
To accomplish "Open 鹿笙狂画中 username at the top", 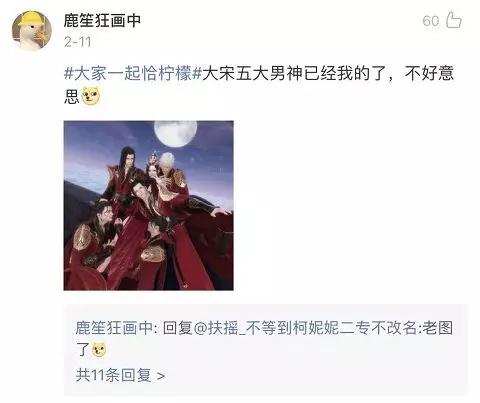I will pyautogui.click(x=102, y=20).
